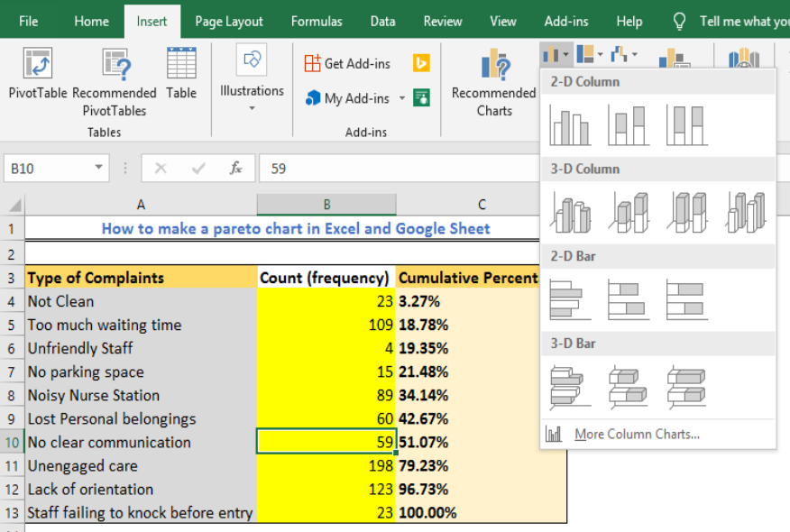Screen dimensions: 790x532
Task: Select the Type of Complaints header cell
Action: coord(141,278)
